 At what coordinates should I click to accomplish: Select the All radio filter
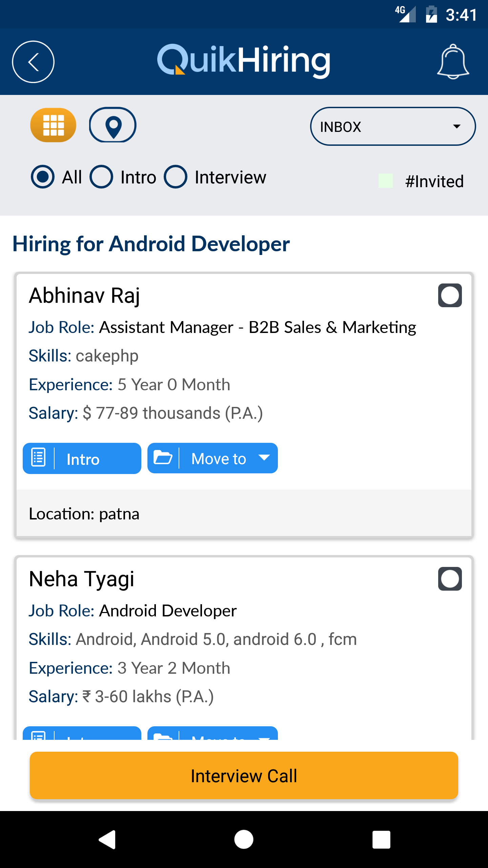point(43,177)
